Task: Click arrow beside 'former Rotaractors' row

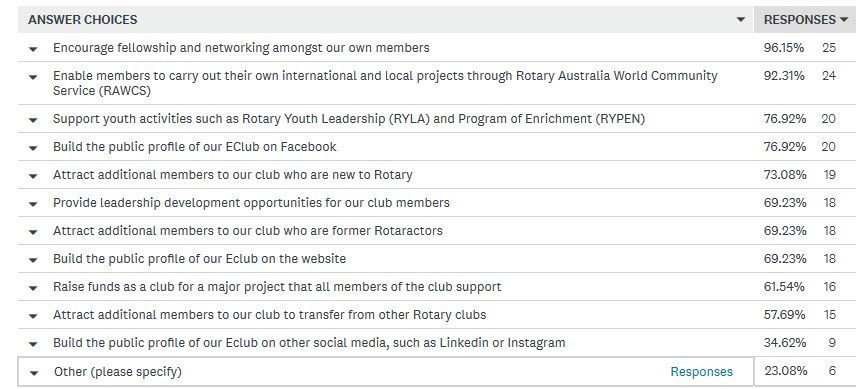Action: 33,232
